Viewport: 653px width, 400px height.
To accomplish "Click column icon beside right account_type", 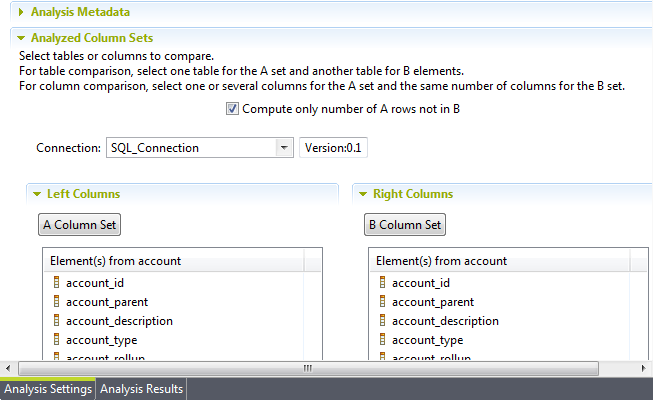I will [383, 340].
